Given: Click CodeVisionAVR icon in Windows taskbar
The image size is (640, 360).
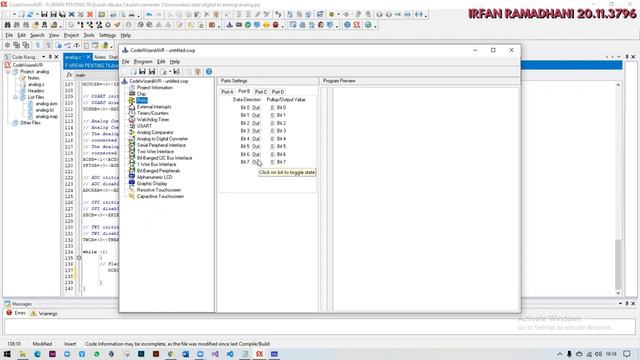Looking at the screenshot, I should tap(259, 354).
